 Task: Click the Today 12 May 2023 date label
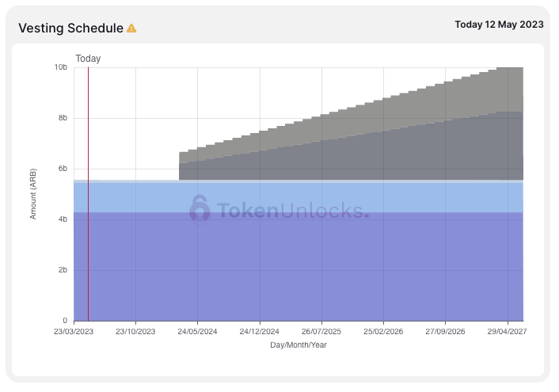(499, 25)
